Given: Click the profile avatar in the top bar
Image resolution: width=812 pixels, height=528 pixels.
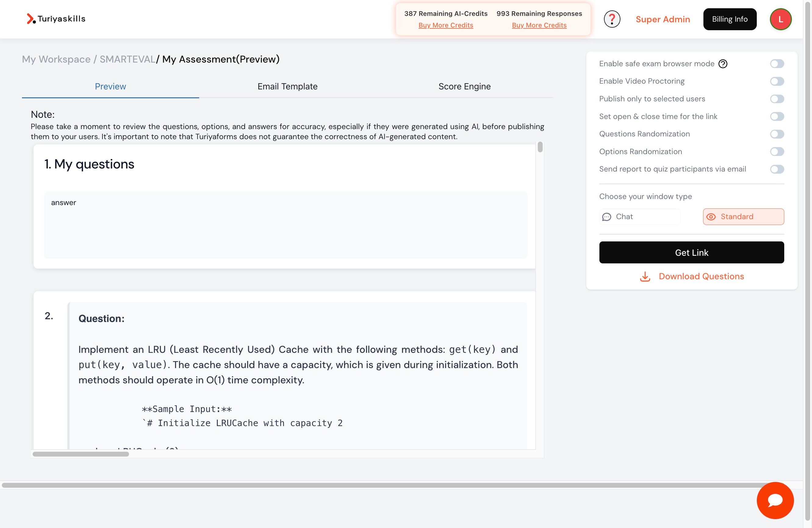Looking at the screenshot, I should [780, 19].
